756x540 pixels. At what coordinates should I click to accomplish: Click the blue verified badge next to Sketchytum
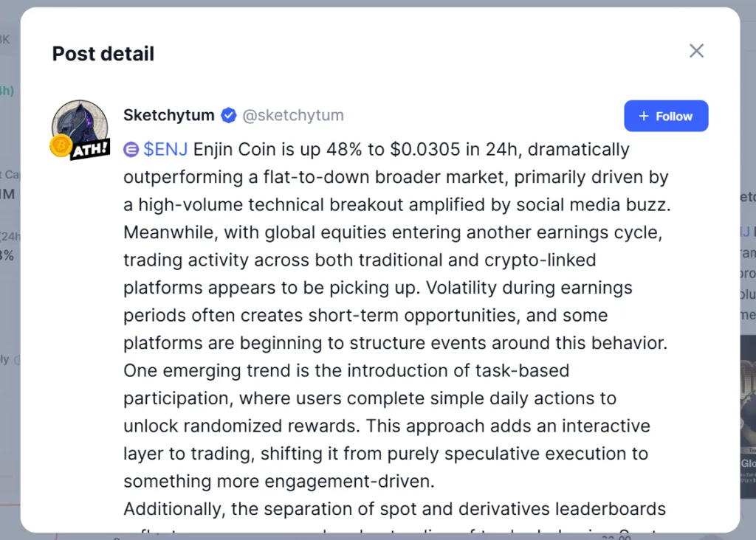point(229,115)
